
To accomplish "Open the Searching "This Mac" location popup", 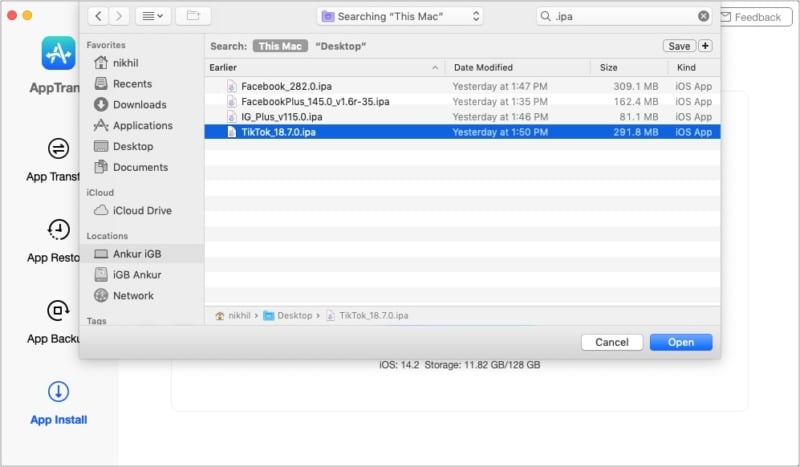I will tap(400, 16).
